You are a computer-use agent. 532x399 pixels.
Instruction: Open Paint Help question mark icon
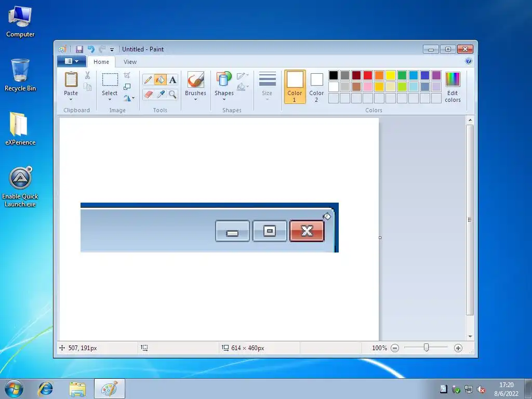pos(469,61)
